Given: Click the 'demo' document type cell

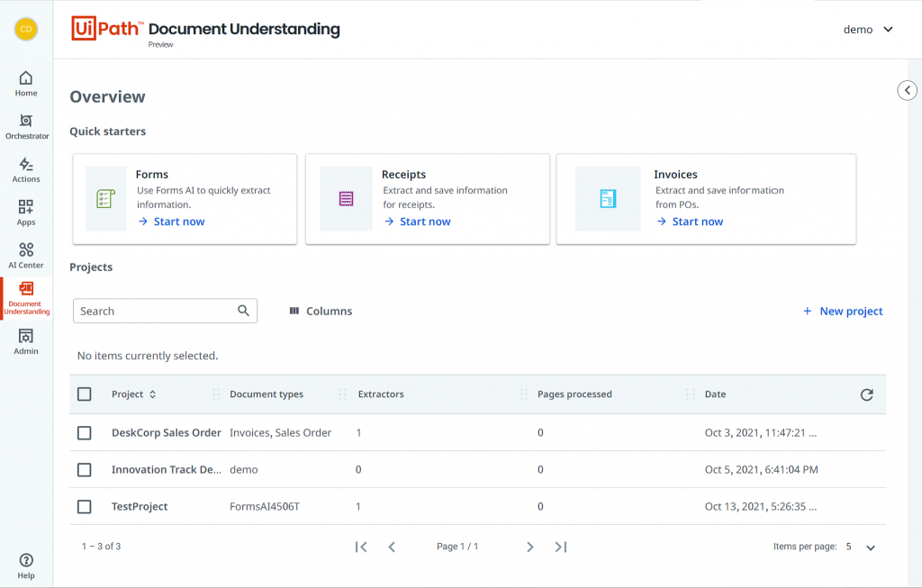Looking at the screenshot, I should 243,470.
